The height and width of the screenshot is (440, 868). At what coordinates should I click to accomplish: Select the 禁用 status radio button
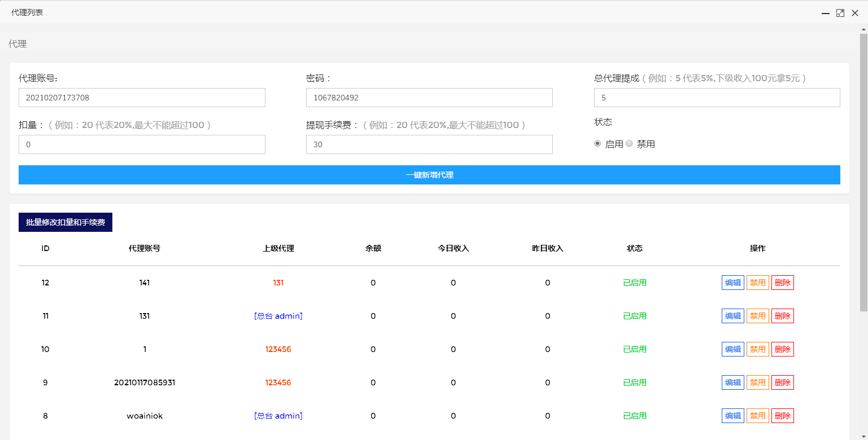click(x=629, y=143)
